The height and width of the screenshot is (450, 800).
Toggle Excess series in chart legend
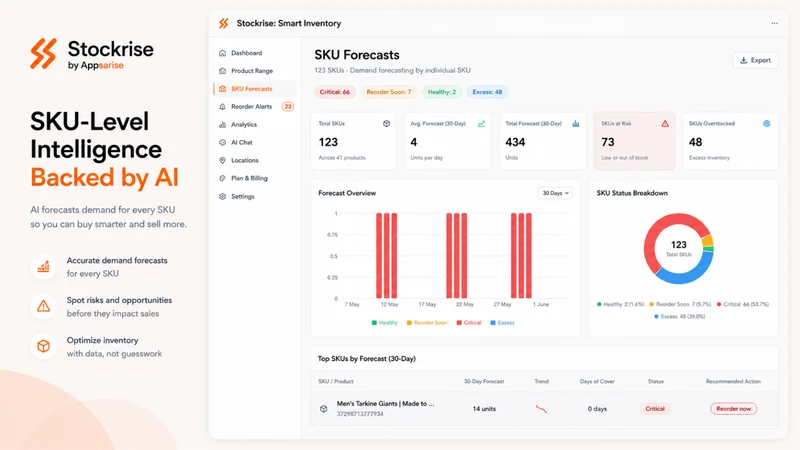tap(503, 322)
